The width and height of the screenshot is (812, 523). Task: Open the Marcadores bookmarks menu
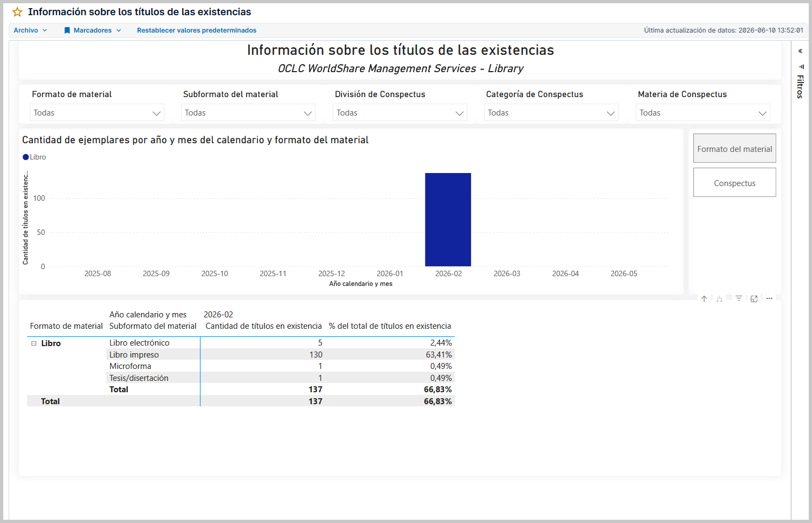[93, 30]
